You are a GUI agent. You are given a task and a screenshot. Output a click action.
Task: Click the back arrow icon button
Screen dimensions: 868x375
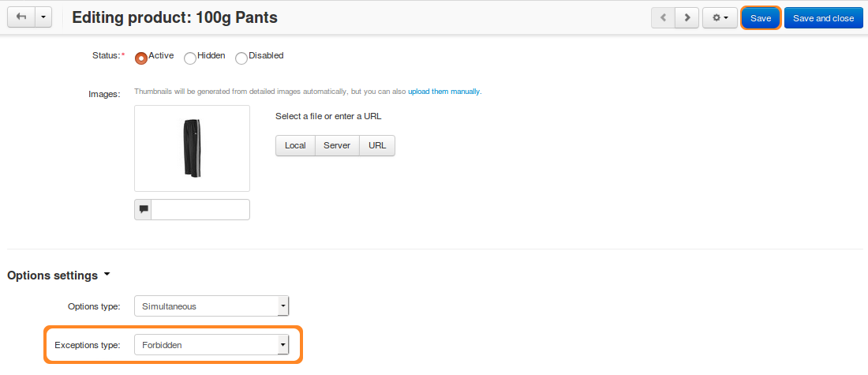point(21,17)
